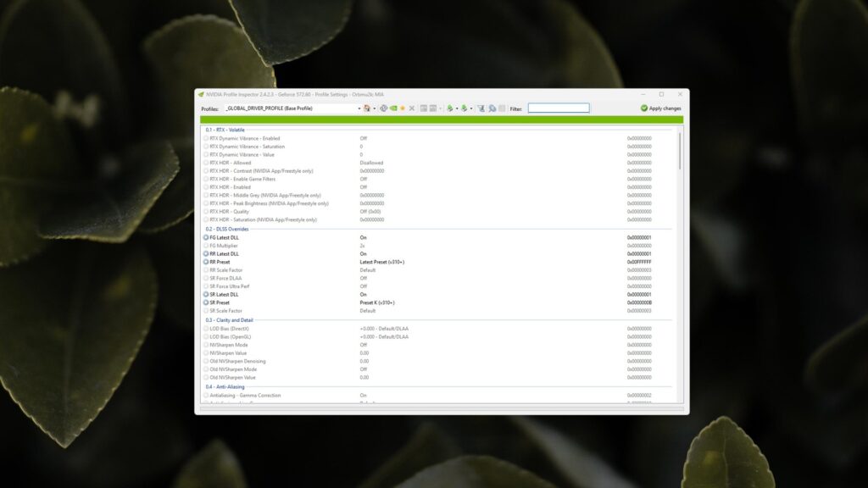Click the grey X delete profile icon

coord(412,108)
